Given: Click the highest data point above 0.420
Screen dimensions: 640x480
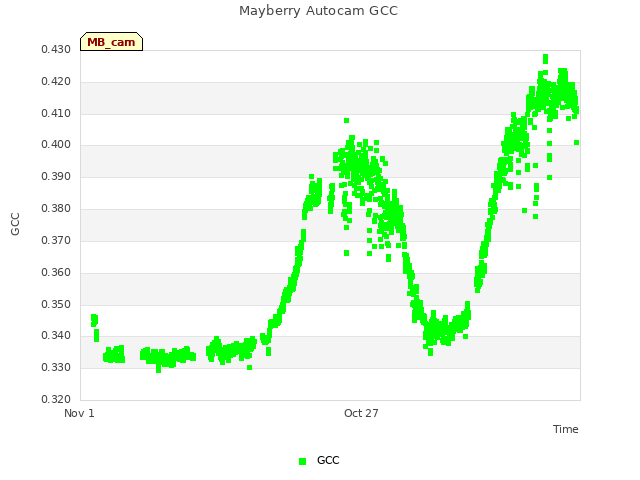Looking at the screenshot, I should click(x=545, y=59).
